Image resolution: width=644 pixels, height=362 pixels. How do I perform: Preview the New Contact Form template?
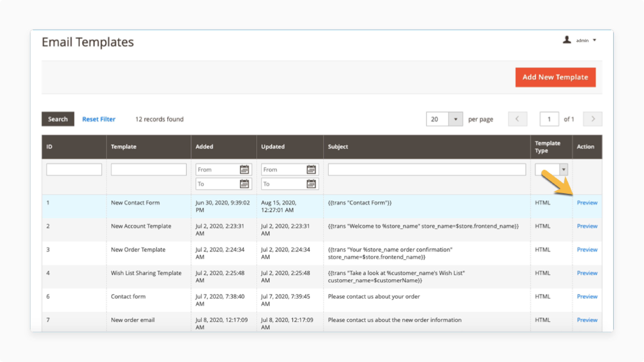tap(587, 203)
